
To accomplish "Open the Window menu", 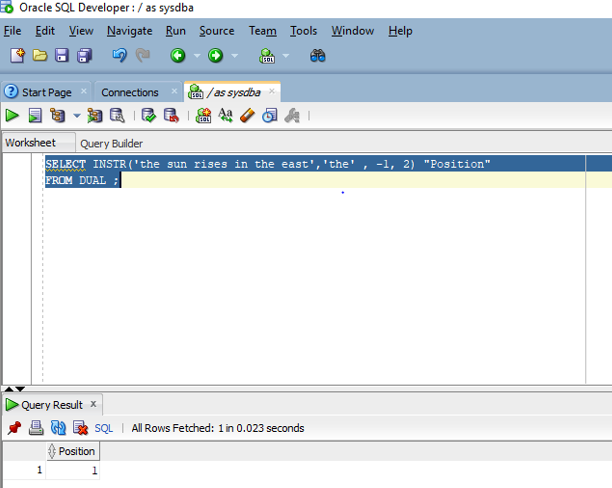I will coord(352,31).
